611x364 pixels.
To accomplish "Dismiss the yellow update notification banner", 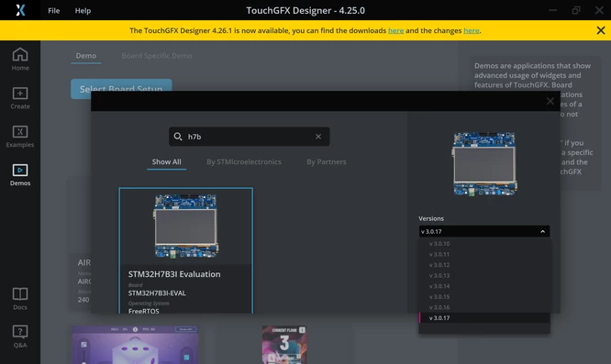I will pos(601,30).
